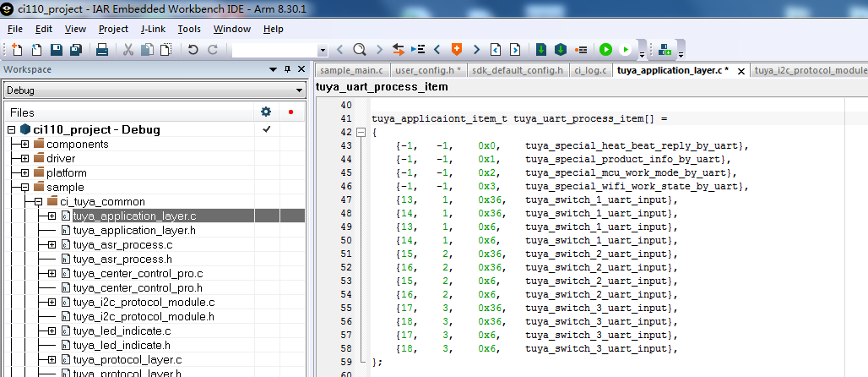This screenshot has height=377, width=868.
Task: Open the File menu
Action: click(15, 29)
